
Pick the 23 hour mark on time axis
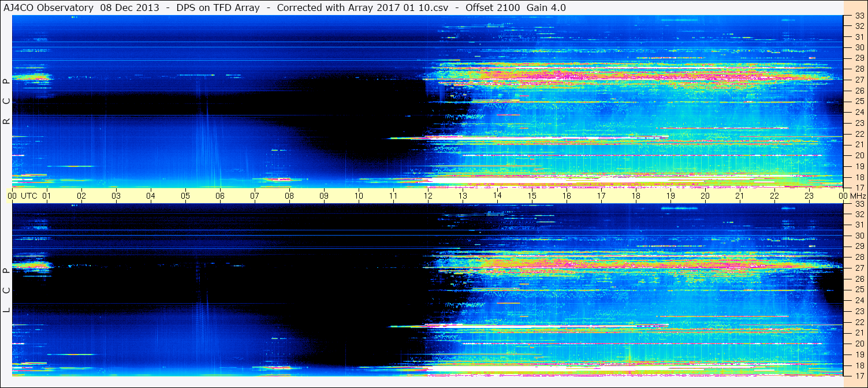pyautogui.click(x=809, y=196)
